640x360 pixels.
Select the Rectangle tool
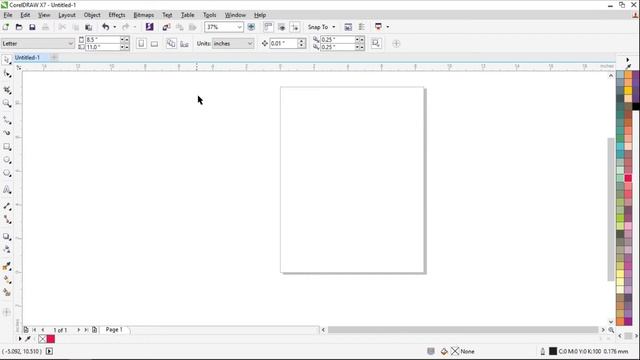7,147
